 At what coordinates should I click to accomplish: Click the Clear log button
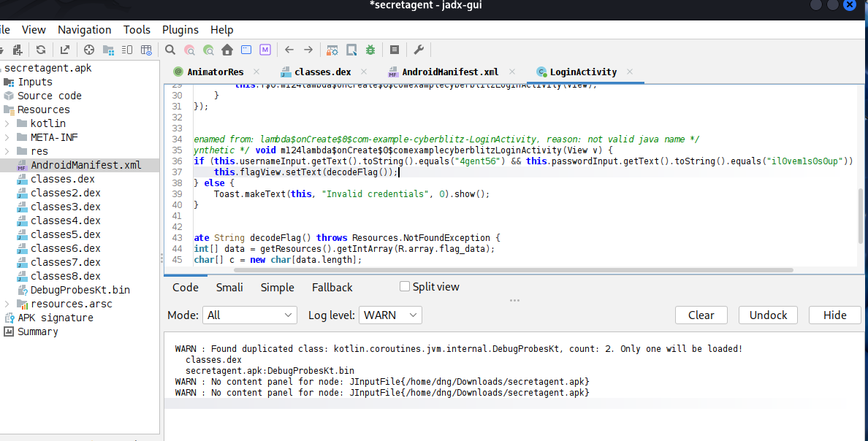point(701,315)
